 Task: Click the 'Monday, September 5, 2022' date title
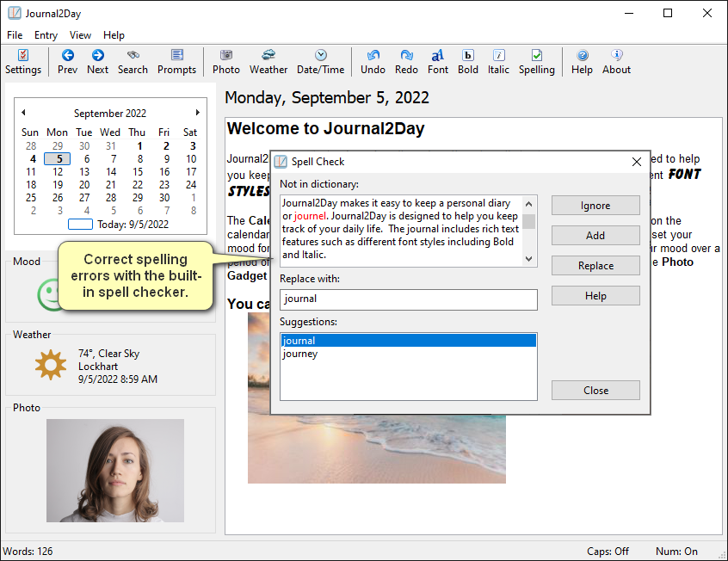[x=327, y=97]
